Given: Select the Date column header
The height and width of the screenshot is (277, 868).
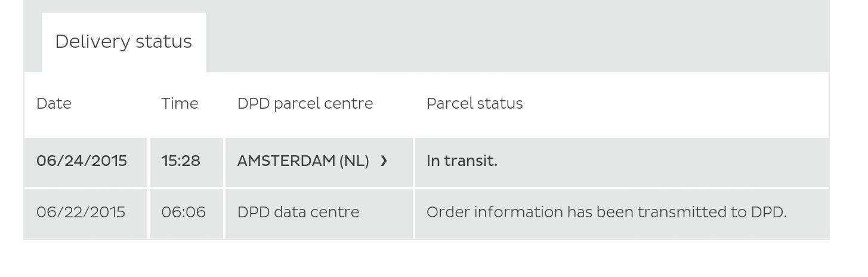Looking at the screenshot, I should point(54,104).
